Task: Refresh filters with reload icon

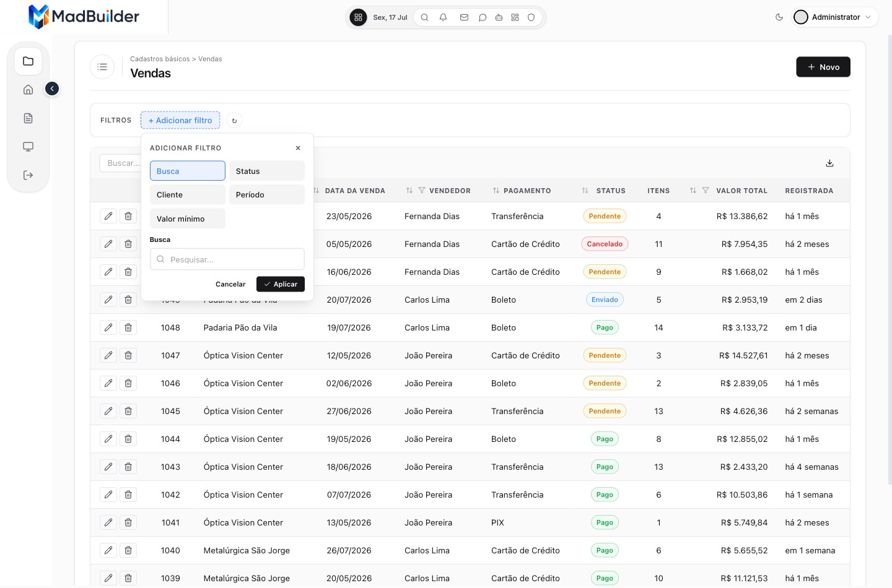Action: coord(234,121)
